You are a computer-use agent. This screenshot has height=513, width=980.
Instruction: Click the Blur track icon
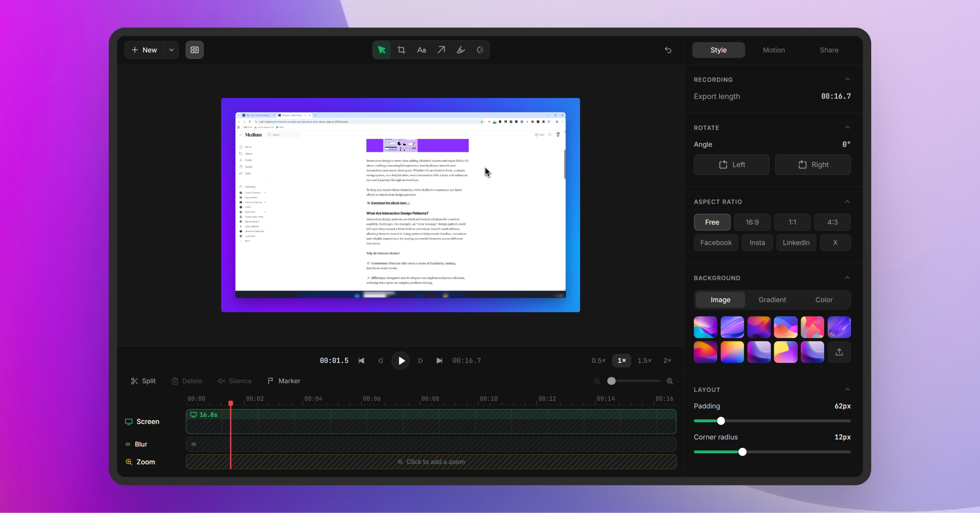[128, 444]
